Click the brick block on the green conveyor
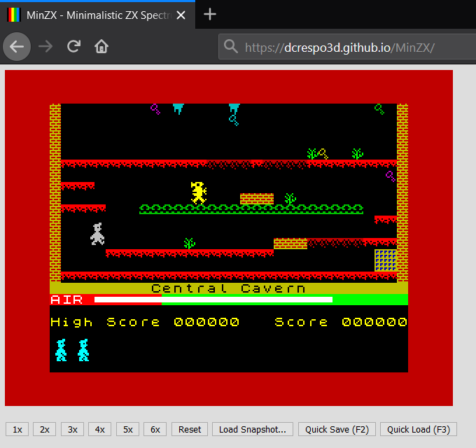The image size is (476, 448). (257, 199)
